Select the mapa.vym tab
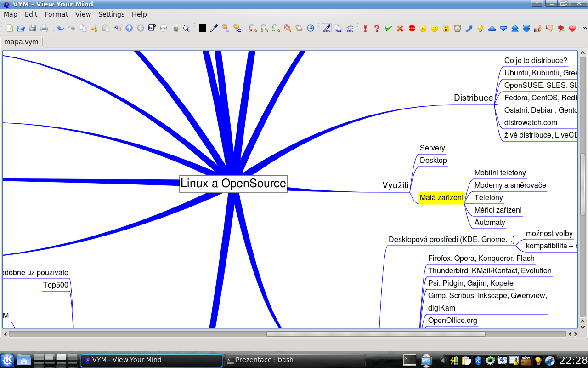This screenshot has width=588, height=368. tap(22, 42)
